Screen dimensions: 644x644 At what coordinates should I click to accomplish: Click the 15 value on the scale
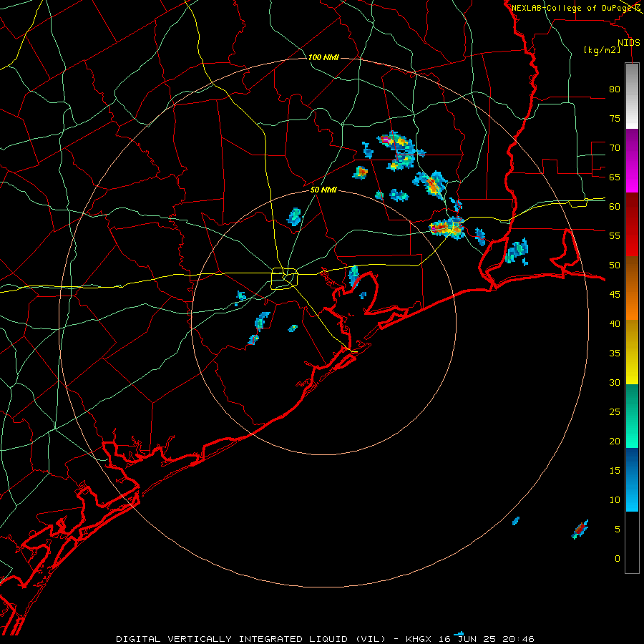point(615,470)
